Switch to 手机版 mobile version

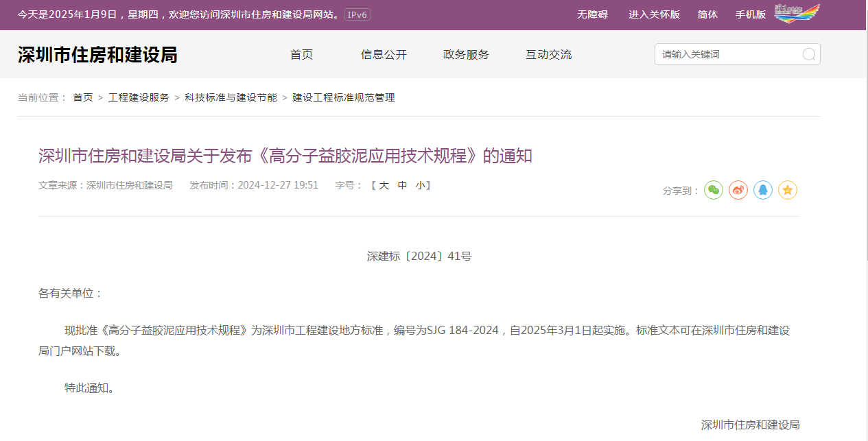click(x=750, y=14)
